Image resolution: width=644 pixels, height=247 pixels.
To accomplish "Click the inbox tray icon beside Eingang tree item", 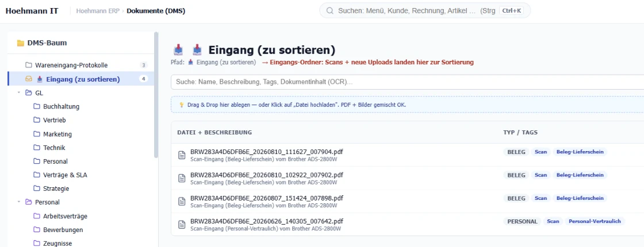I will pyautogui.click(x=28, y=79).
